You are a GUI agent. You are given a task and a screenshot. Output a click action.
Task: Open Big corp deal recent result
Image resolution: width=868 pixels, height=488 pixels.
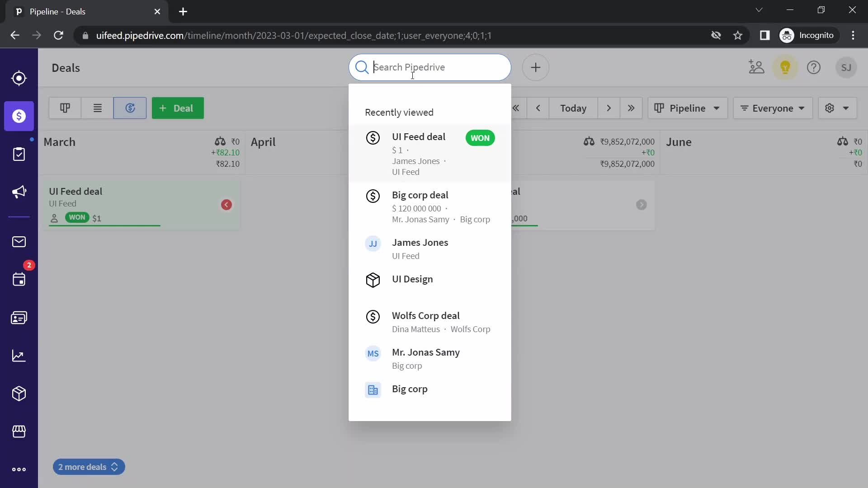[x=429, y=207]
